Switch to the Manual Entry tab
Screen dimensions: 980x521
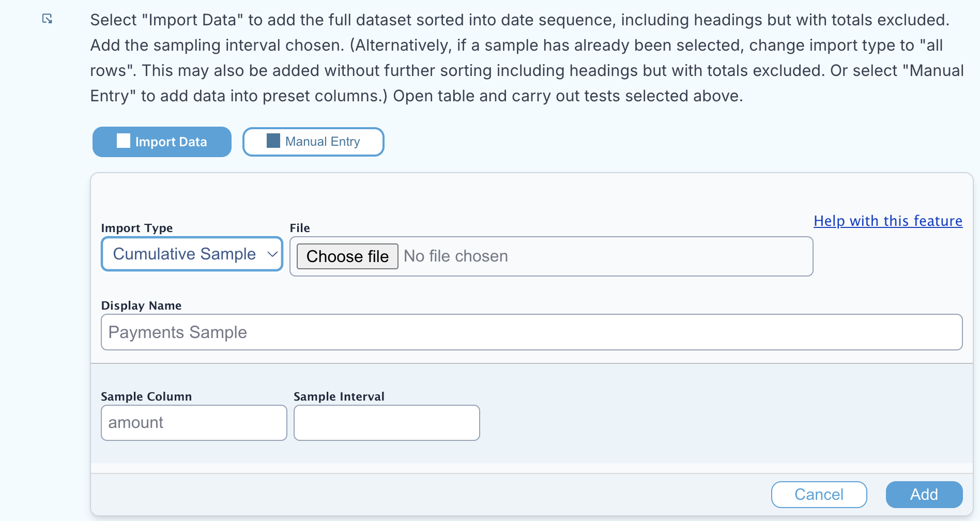[x=313, y=142]
